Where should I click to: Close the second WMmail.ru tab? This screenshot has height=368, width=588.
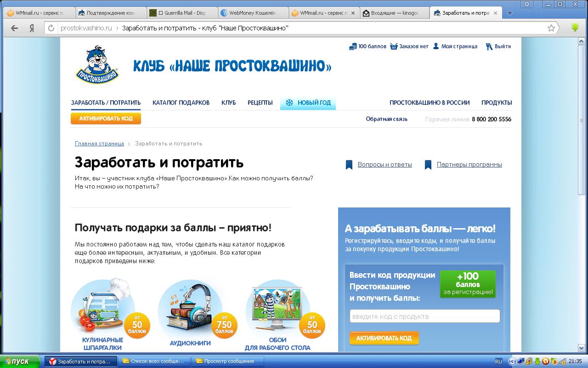353,13
